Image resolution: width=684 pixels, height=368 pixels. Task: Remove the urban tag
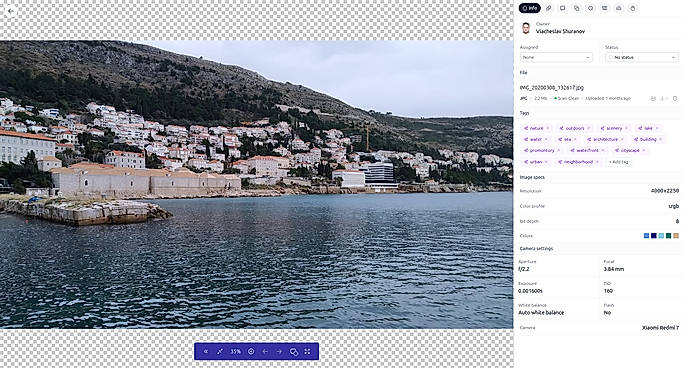[x=546, y=162]
